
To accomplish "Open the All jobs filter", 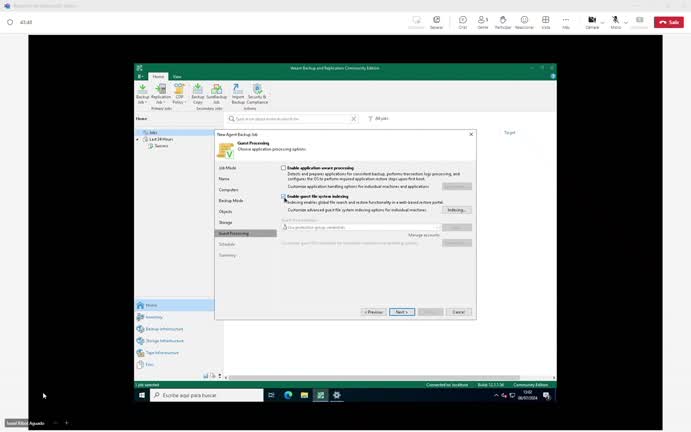I will point(378,119).
